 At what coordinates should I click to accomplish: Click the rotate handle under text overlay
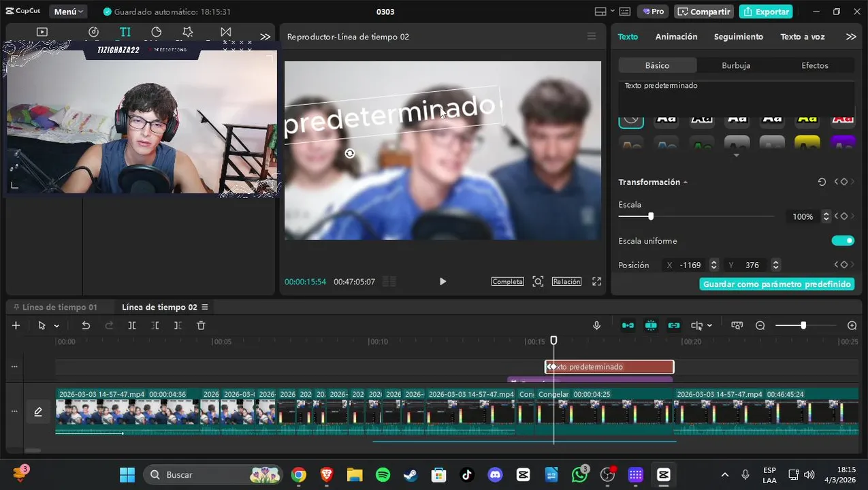point(350,154)
